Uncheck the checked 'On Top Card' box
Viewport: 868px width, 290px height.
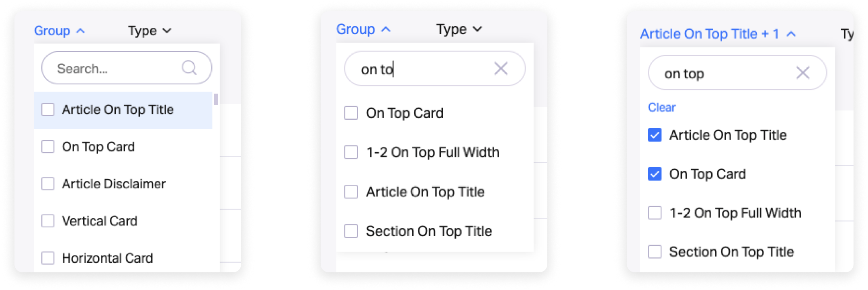pyautogui.click(x=655, y=174)
